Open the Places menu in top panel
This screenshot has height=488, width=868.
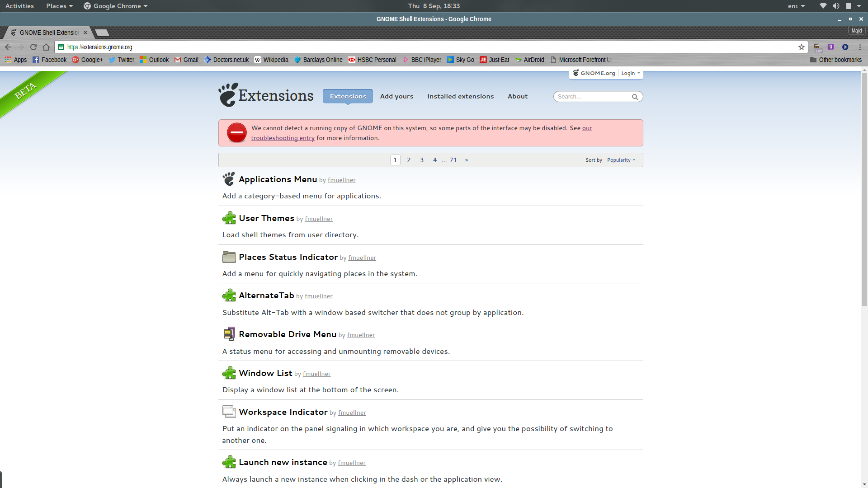[x=59, y=6]
